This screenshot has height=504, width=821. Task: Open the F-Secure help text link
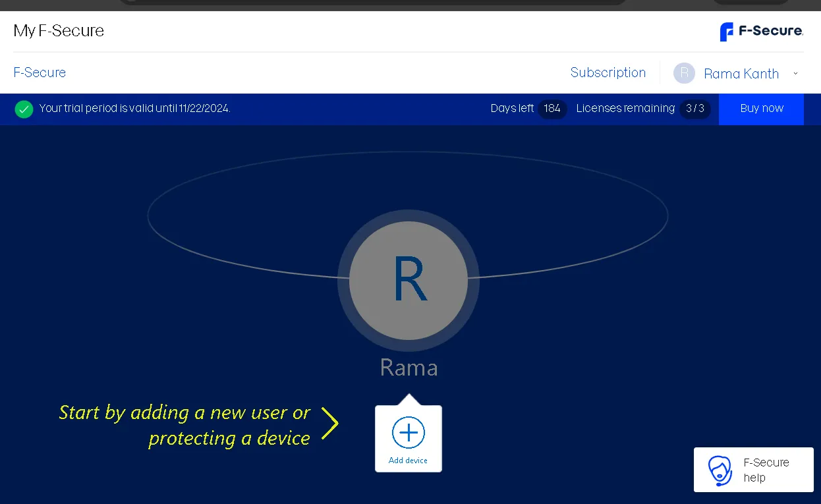pyautogui.click(x=766, y=470)
